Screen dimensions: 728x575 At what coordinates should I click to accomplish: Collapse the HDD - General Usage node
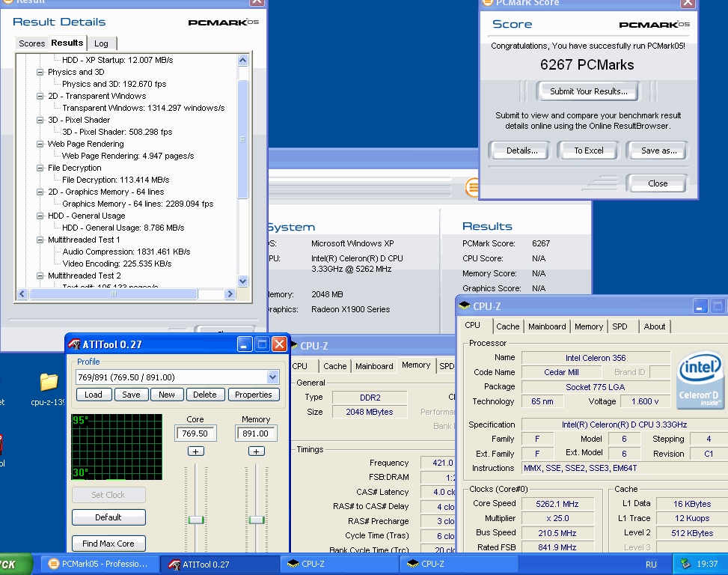click(40, 216)
